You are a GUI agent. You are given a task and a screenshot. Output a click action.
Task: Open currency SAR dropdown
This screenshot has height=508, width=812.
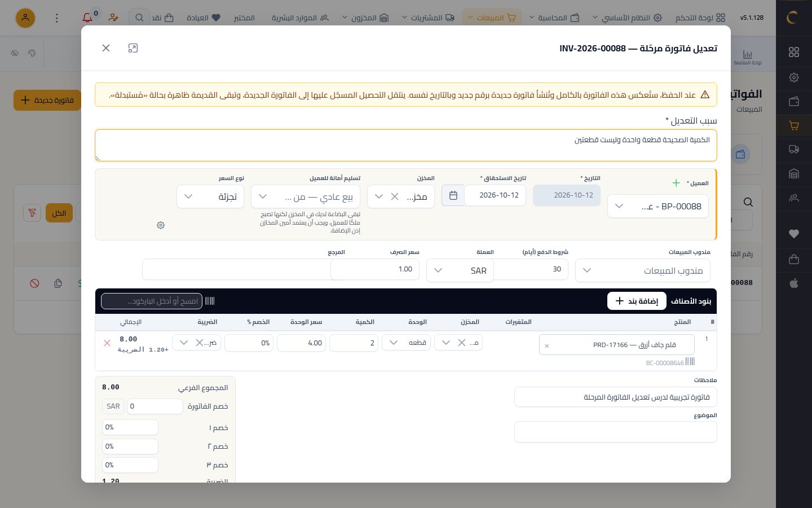coord(460,270)
